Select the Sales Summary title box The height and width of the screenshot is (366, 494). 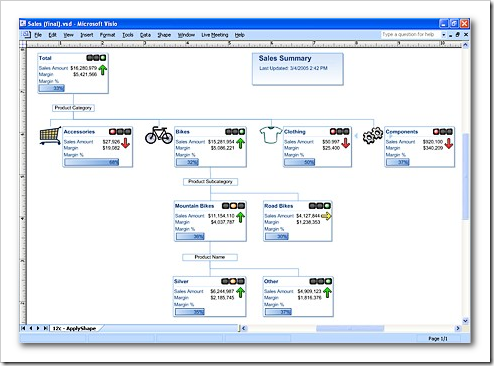[297, 69]
